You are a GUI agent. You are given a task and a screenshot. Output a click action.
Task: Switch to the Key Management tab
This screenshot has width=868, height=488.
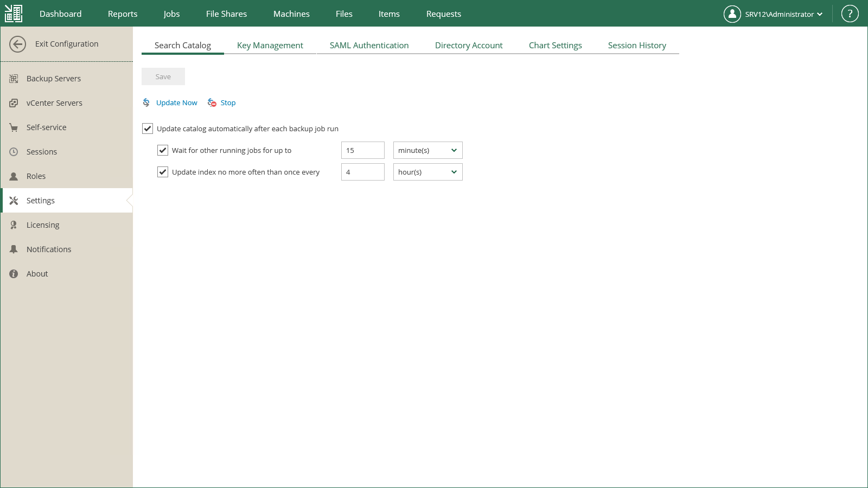tap(270, 46)
